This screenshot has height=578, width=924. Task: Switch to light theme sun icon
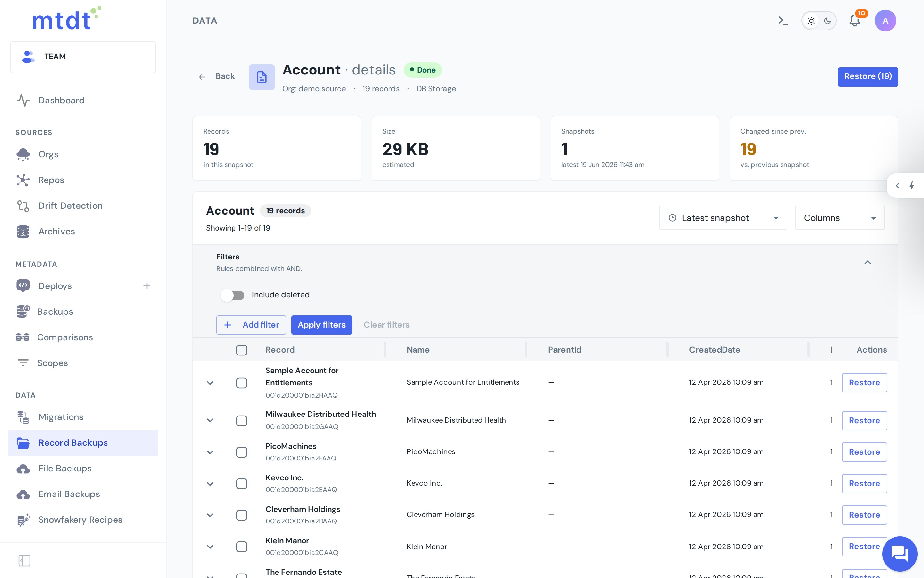(x=811, y=21)
